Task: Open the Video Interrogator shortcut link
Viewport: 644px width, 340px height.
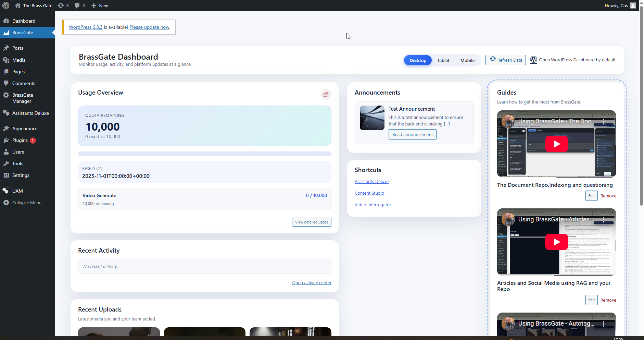Action: click(372, 205)
